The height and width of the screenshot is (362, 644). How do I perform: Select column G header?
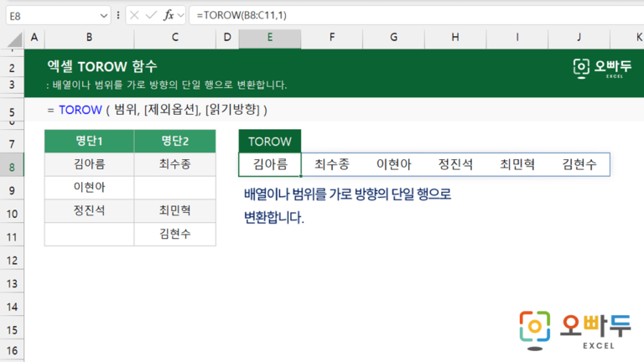click(x=393, y=38)
